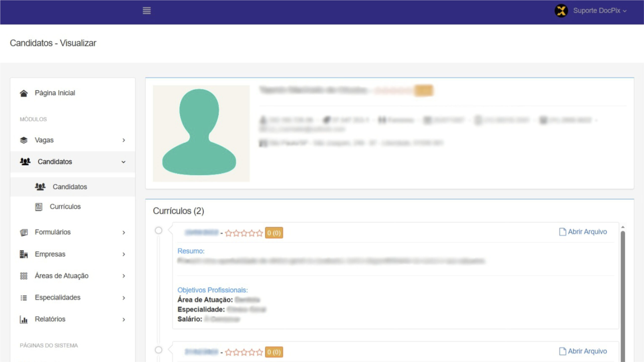The width and height of the screenshot is (644, 362).
Task: Open the Candidatos submenu item
Action: (x=70, y=187)
